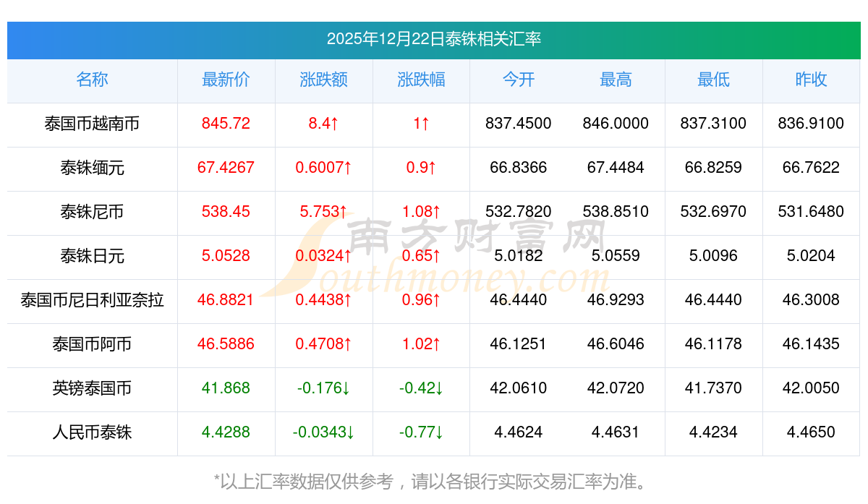Click the 名称 column header
This screenshot has height=504, width=868.
pos(92,80)
